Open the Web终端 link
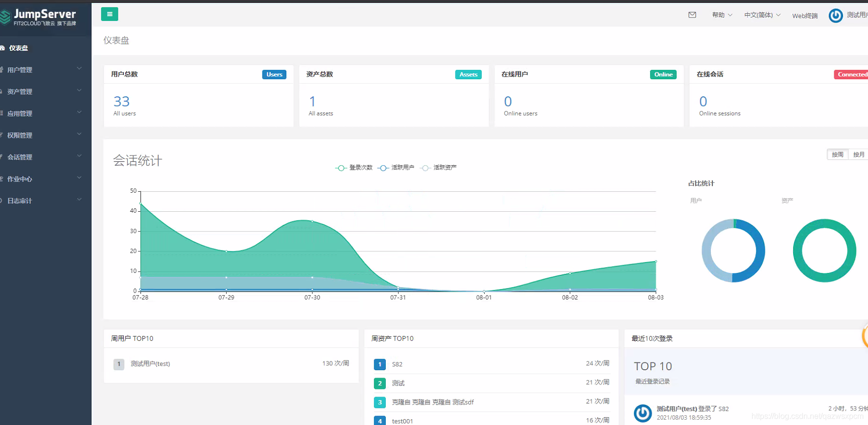 [x=805, y=16]
